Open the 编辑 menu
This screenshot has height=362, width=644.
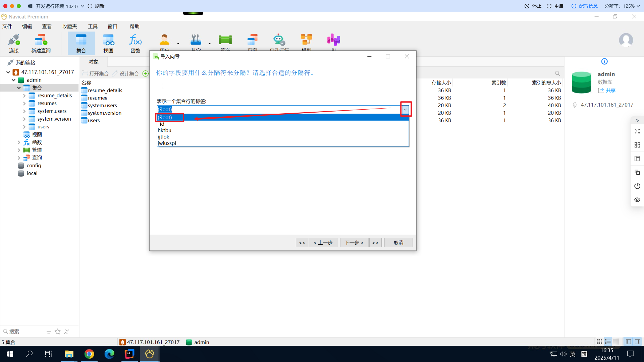click(27, 26)
